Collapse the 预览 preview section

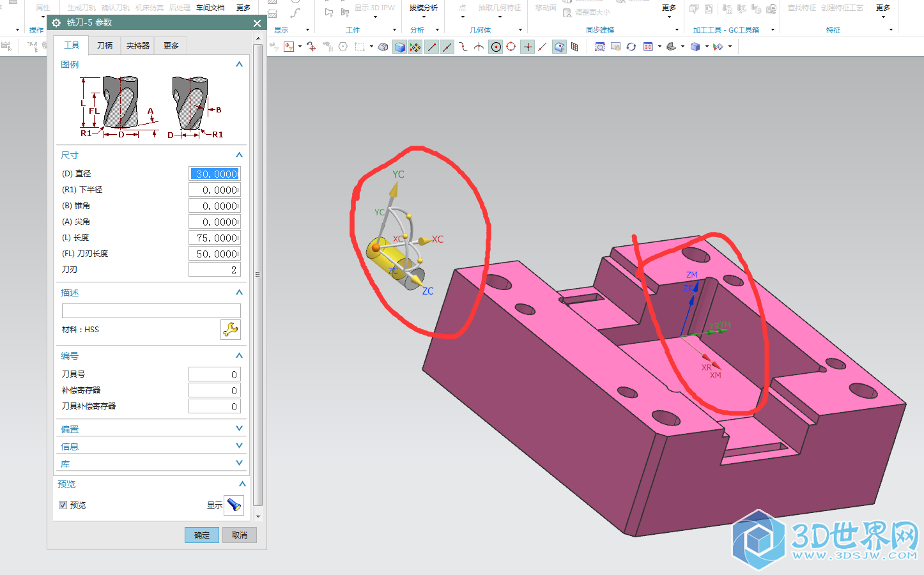pyautogui.click(x=242, y=484)
